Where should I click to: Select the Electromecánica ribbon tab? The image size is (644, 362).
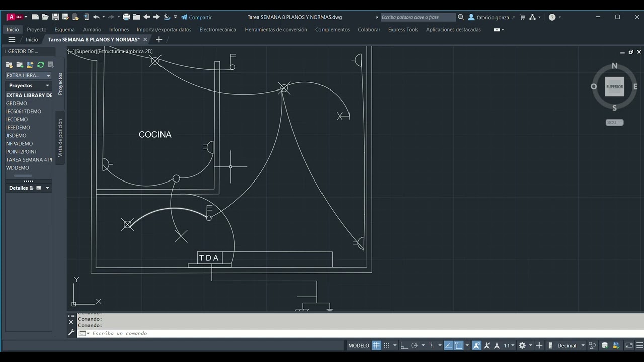click(218, 30)
